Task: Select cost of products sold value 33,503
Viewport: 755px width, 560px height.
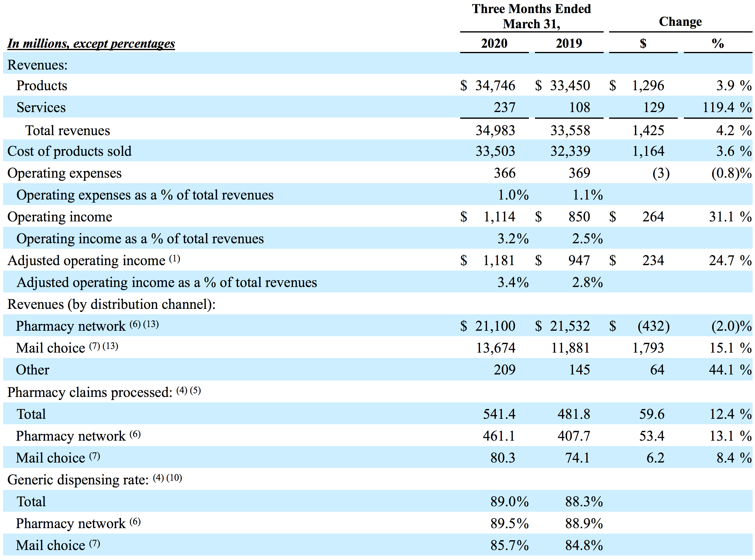Action: [x=495, y=151]
